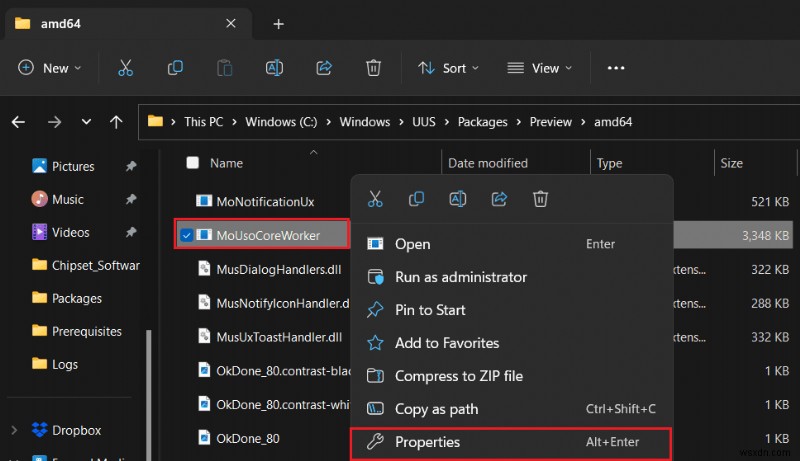The image size is (800, 461).
Task: Go forward with the Forward arrow
Action: (55, 122)
